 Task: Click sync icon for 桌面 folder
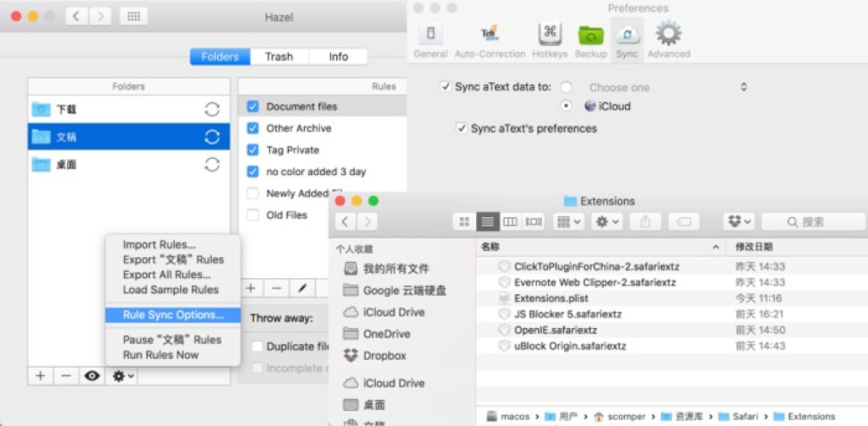212,165
